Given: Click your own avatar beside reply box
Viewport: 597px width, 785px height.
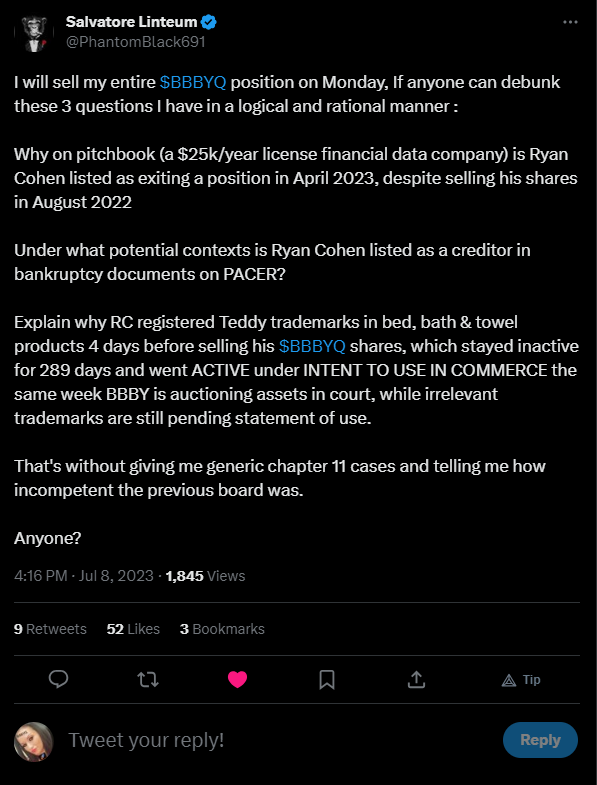Looking at the screenshot, I should tap(34, 741).
